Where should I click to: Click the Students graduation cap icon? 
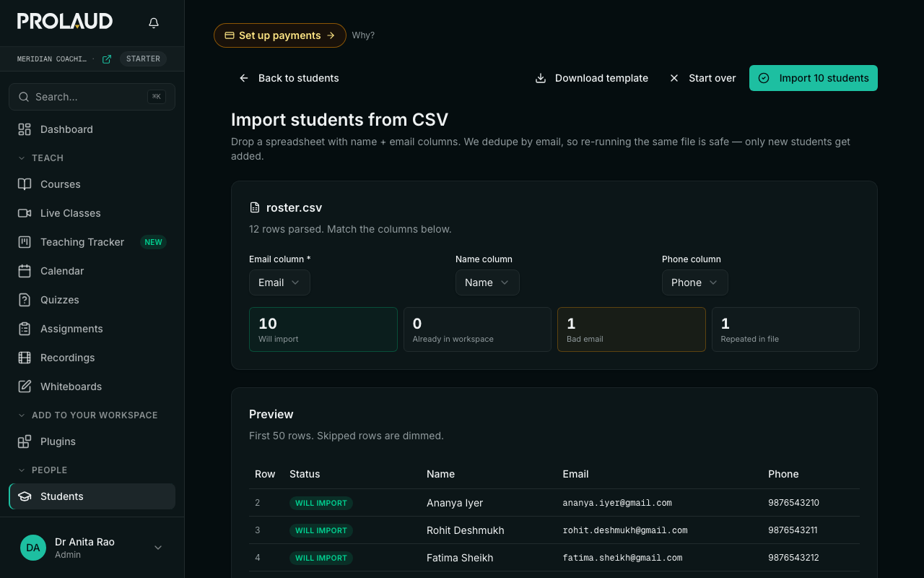click(25, 496)
